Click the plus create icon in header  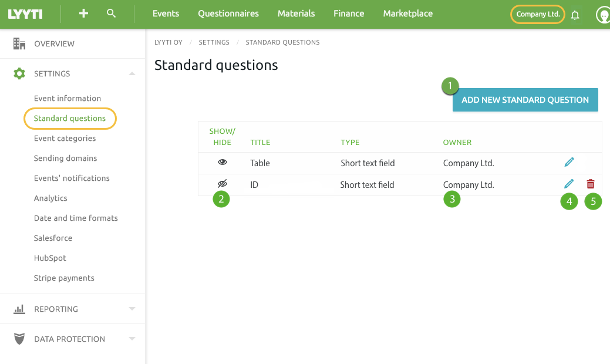pos(83,14)
